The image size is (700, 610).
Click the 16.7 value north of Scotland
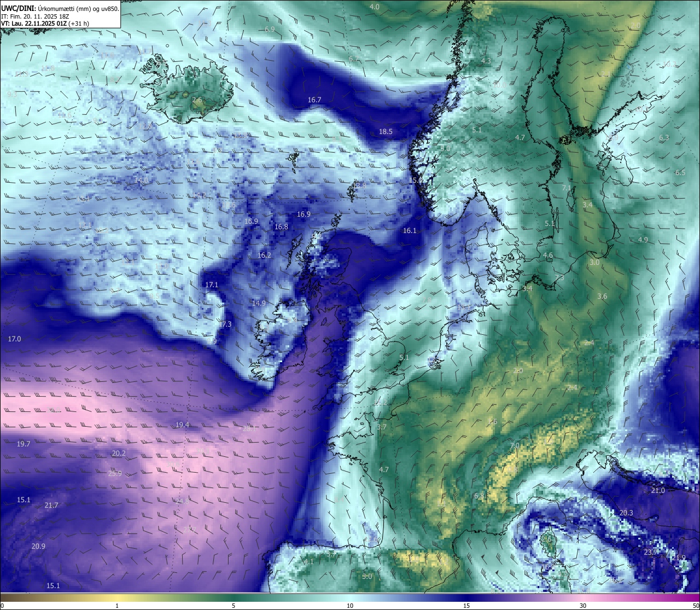point(314,100)
